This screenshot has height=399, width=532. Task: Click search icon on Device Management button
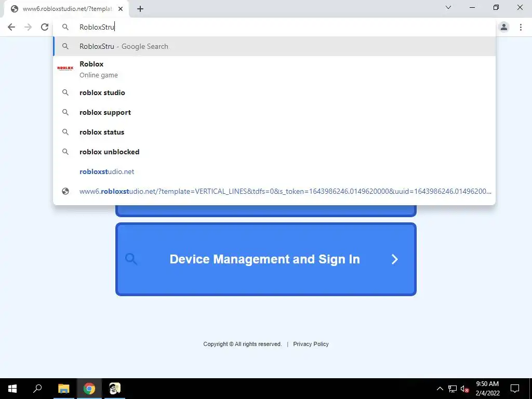pos(131,259)
